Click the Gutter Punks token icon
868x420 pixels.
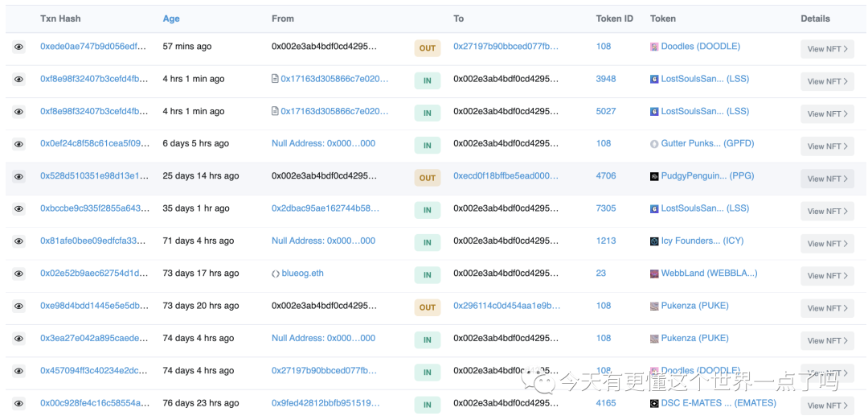point(654,144)
